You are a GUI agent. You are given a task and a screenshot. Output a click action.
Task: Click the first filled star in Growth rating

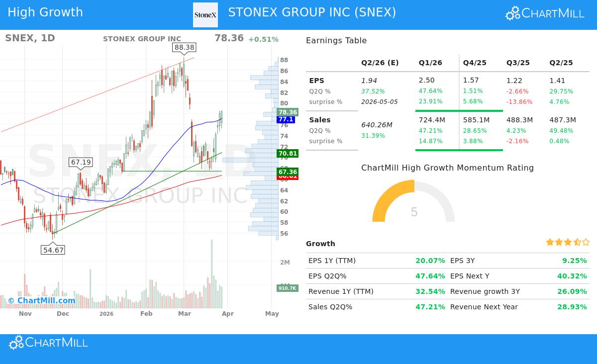[x=549, y=242]
